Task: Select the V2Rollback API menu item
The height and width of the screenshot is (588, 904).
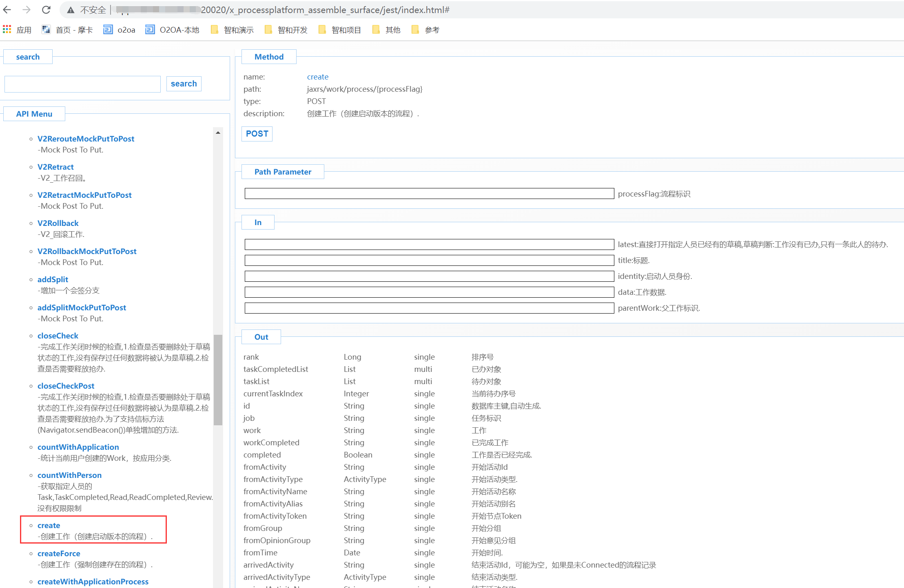Action: point(58,223)
